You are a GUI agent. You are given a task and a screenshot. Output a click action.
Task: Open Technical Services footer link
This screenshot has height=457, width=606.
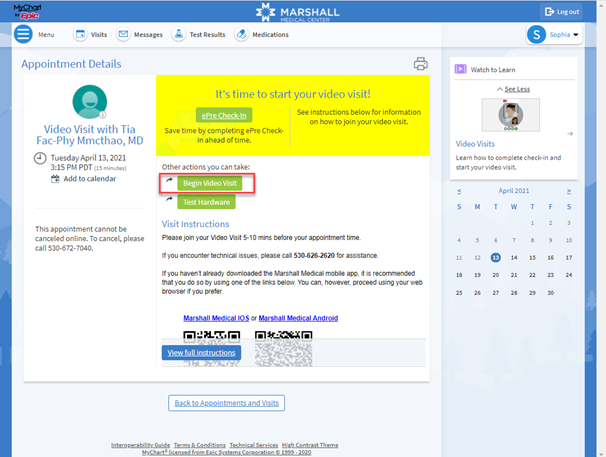254,445
